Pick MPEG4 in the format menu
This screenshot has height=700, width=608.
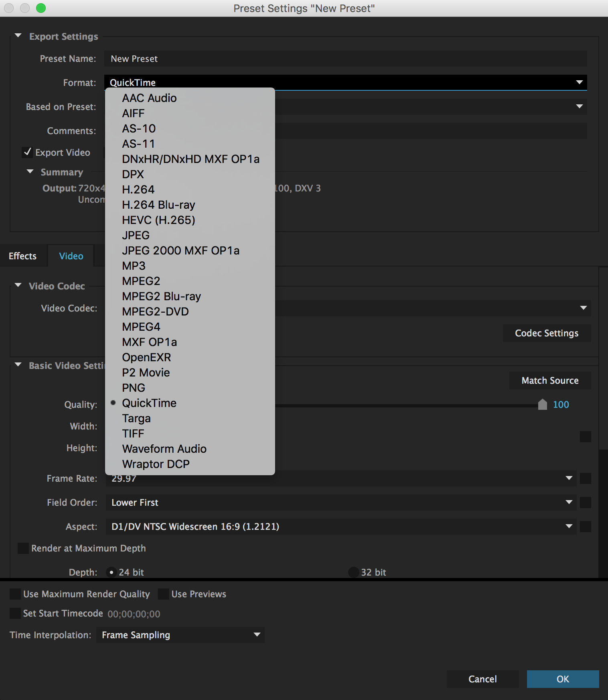[141, 327]
